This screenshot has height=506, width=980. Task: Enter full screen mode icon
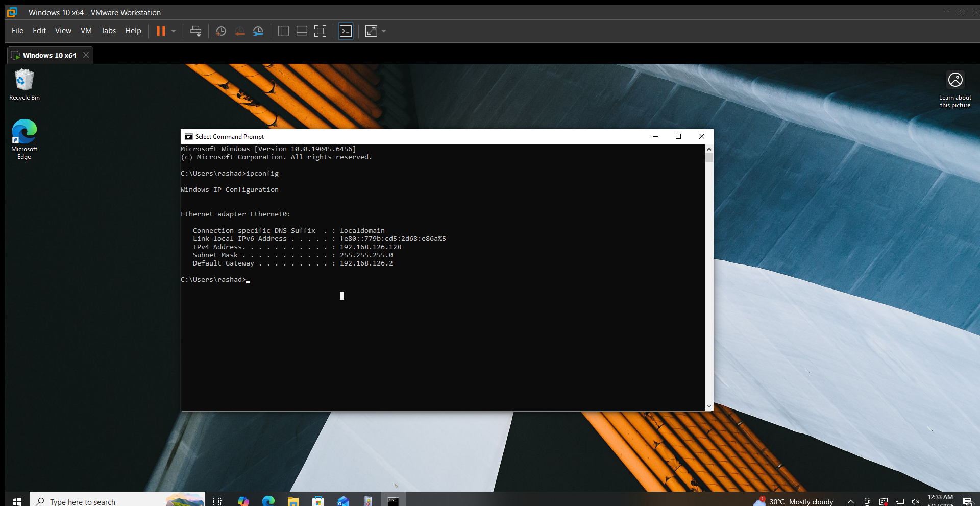click(320, 31)
